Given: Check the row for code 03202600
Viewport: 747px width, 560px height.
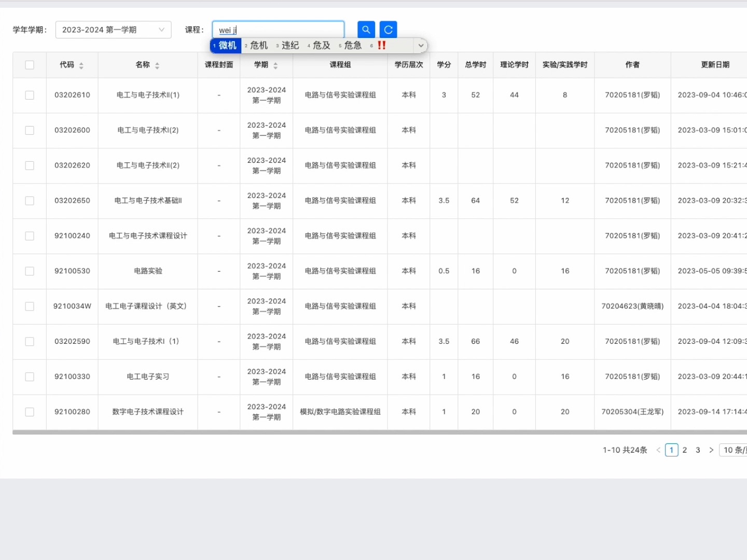Looking at the screenshot, I should point(30,130).
